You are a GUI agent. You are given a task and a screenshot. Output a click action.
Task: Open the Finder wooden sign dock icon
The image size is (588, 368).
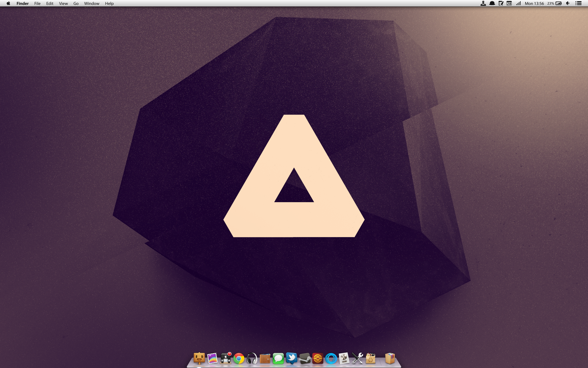tap(199, 358)
